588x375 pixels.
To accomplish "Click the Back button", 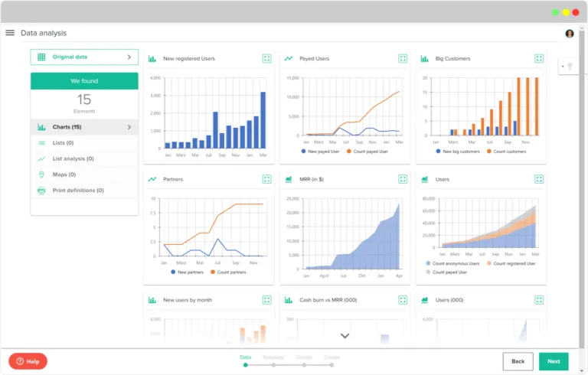I will click(518, 361).
